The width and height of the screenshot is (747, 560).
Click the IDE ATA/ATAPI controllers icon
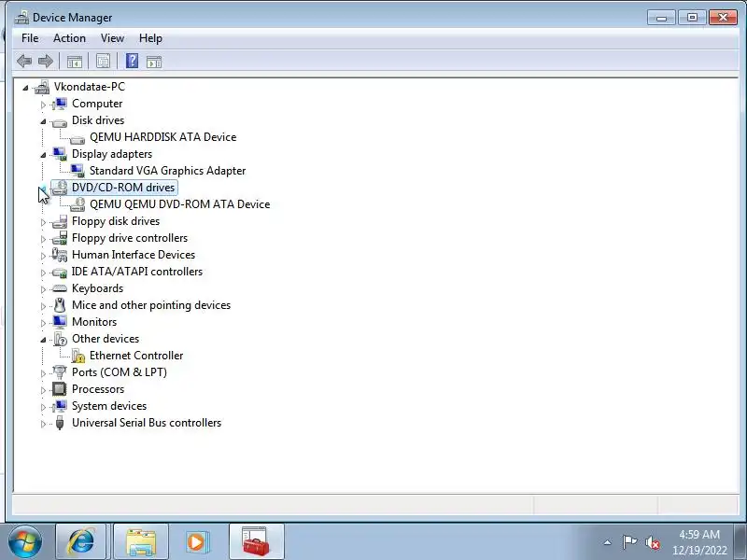[60, 273]
